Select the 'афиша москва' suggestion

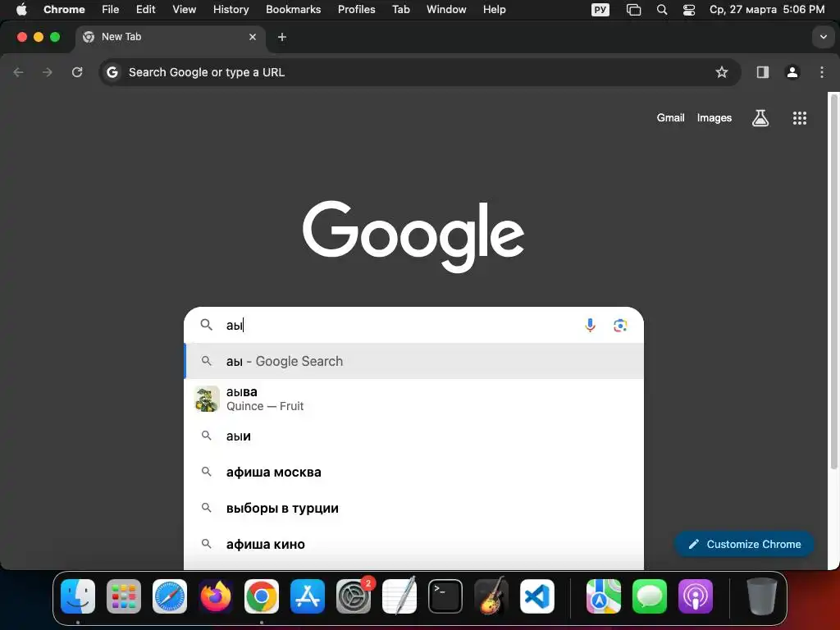413,472
